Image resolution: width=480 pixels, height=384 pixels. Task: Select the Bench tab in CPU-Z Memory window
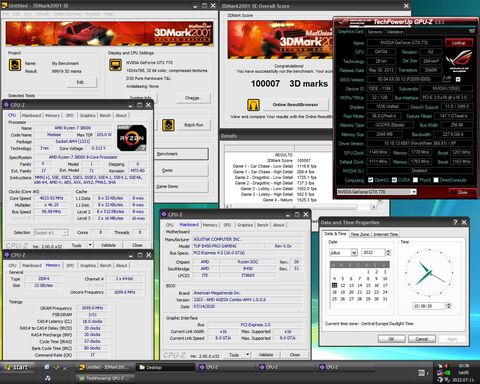[105, 266]
